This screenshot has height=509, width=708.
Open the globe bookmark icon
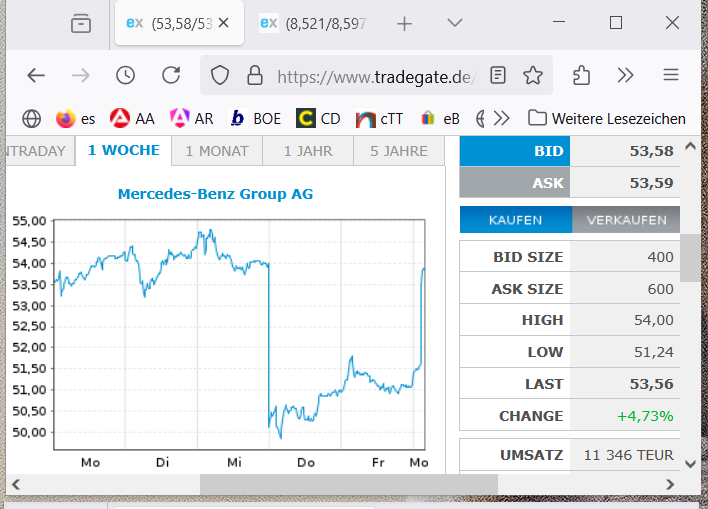pyautogui.click(x=32, y=119)
